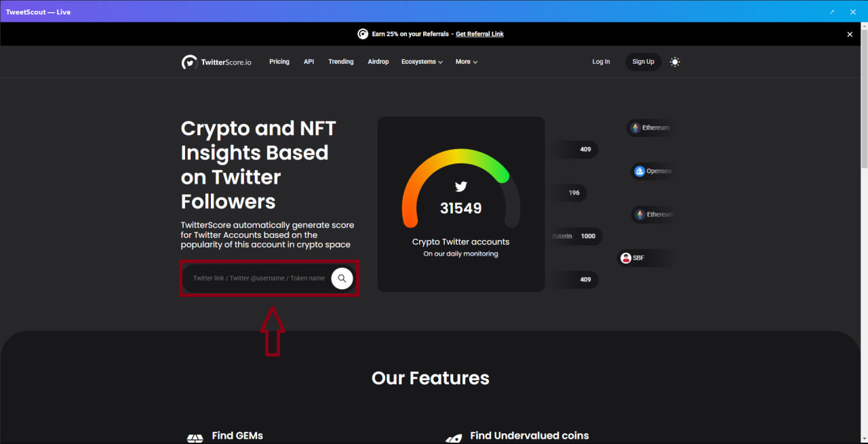This screenshot has height=444, width=868.
Task: Select the Trending nav item
Action: coord(341,62)
